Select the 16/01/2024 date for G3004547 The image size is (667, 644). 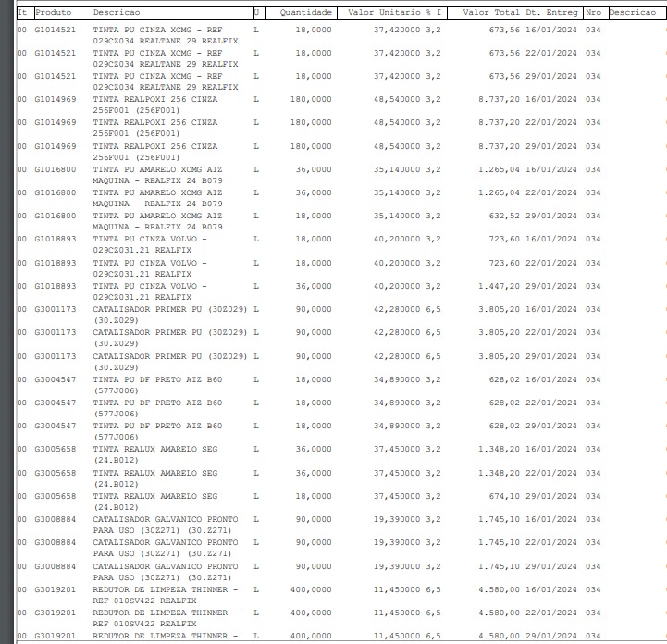click(x=550, y=379)
